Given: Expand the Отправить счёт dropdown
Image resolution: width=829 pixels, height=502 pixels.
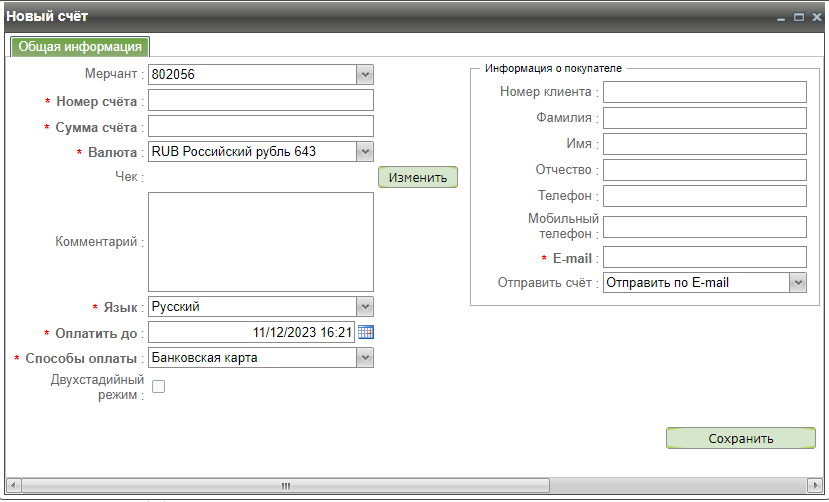Looking at the screenshot, I should pos(797,283).
